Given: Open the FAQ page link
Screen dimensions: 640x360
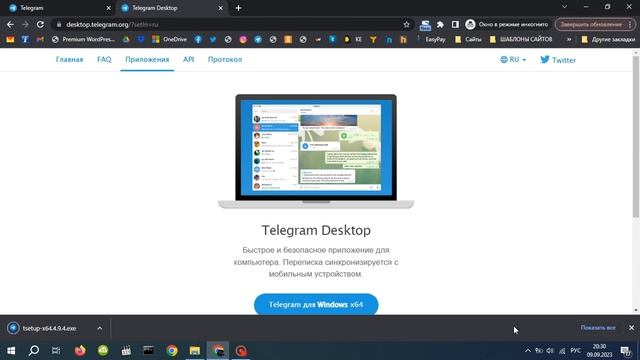Looking at the screenshot, I should pos(104,60).
